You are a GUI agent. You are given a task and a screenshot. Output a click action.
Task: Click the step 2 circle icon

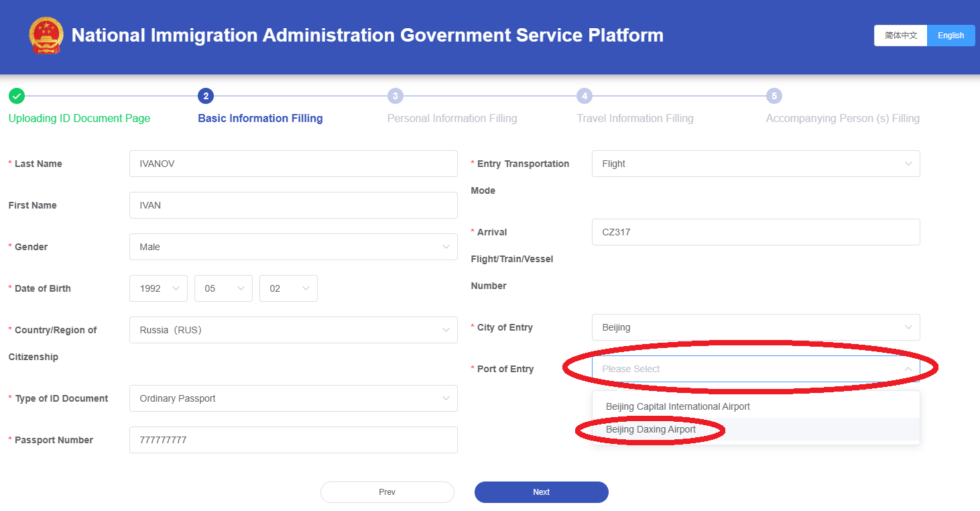coord(206,96)
